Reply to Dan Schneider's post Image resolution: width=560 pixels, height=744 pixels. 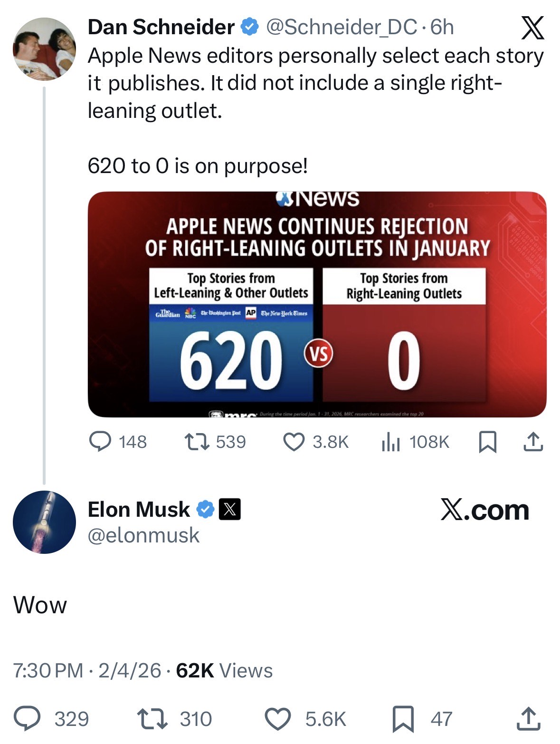100,442
